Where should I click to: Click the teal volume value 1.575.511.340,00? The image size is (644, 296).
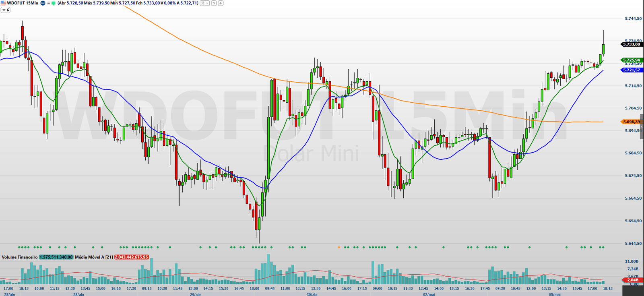[x=56, y=257]
